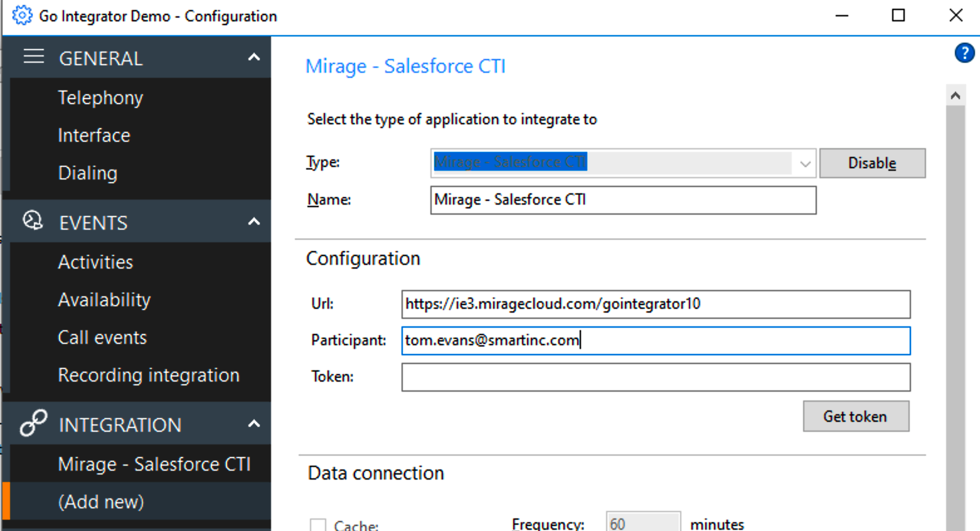Click into the empty Token field
This screenshot has width=980, height=531.
click(656, 377)
